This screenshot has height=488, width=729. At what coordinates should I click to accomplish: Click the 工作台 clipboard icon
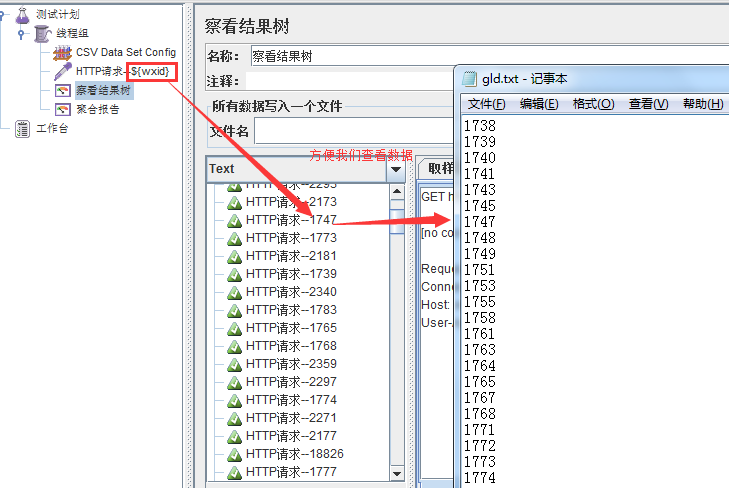[22, 129]
